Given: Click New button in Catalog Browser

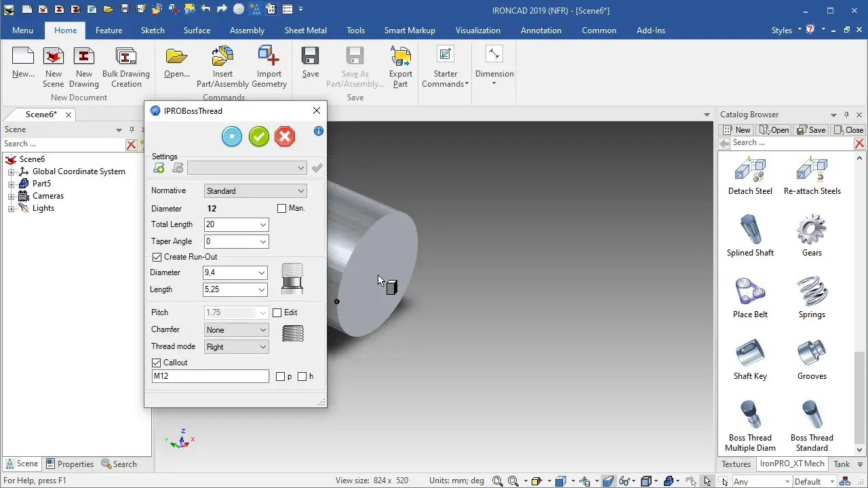Looking at the screenshot, I should (736, 130).
